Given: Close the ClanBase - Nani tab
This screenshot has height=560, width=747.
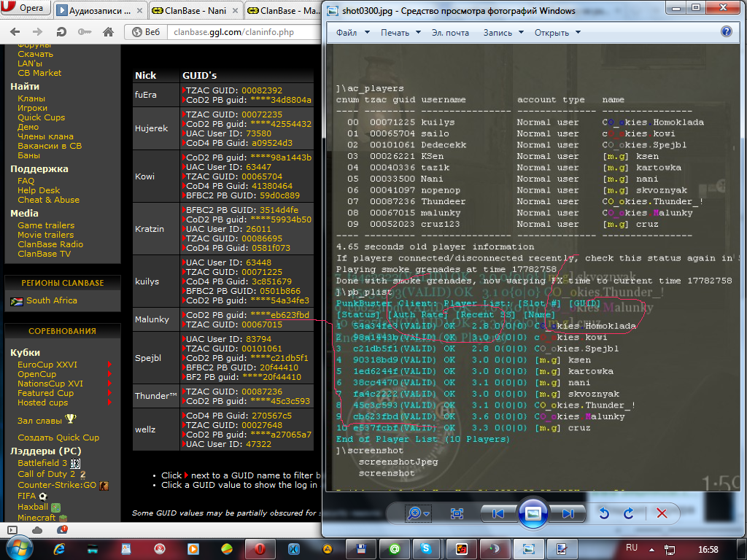Looking at the screenshot, I should coord(236,10).
